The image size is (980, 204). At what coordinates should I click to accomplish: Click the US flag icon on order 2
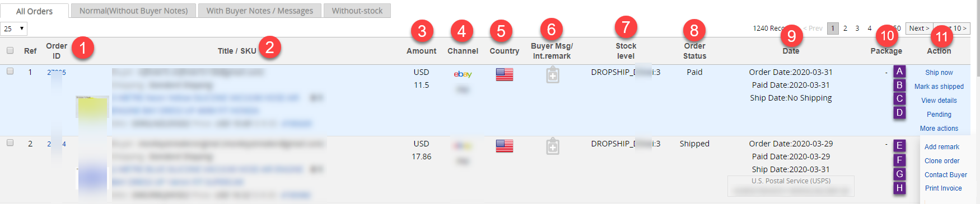(505, 146)
